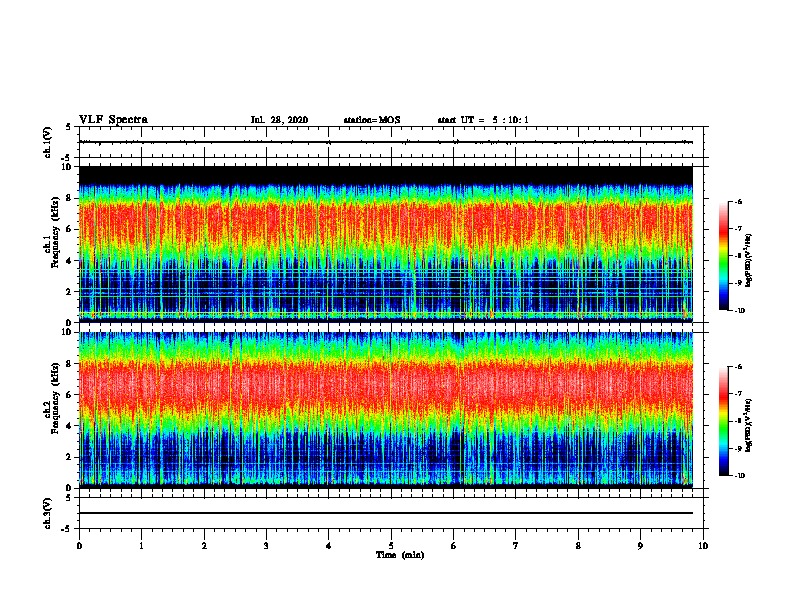Click the "-10" value on ch.1 colorbar
Image resolution: width=792 pixels, height=612 pixels.
[x=739, y=311]
